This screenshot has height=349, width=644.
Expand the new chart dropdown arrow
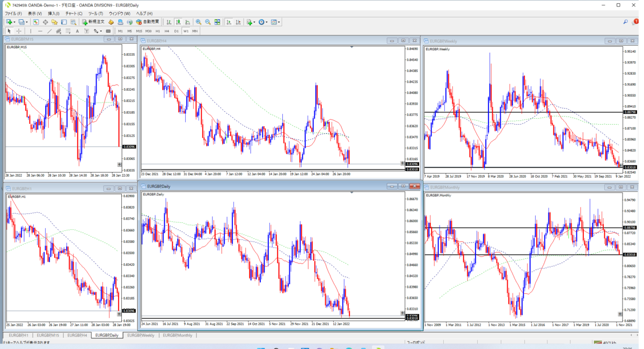14,22
